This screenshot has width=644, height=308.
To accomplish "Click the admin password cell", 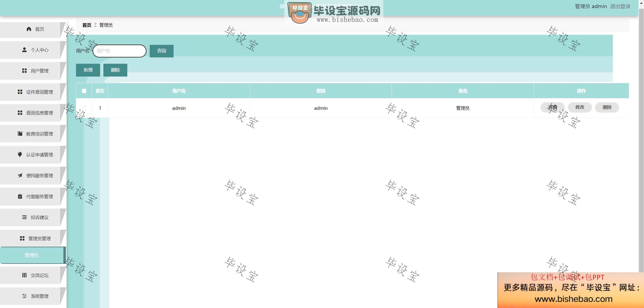I will tap(321, 108).
